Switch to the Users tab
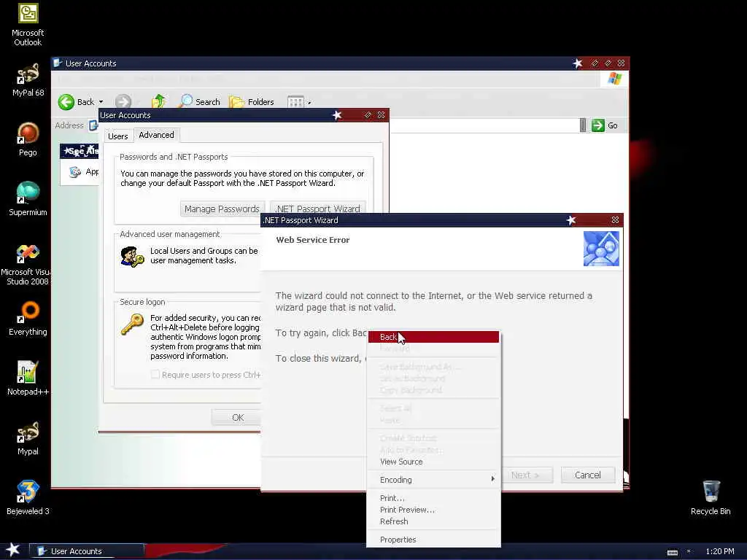 tap(117, 136)
